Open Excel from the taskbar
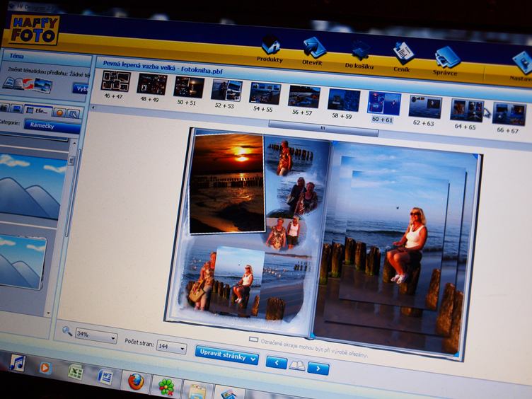Viewport: 532px width, 399px height. click(75, 372)
